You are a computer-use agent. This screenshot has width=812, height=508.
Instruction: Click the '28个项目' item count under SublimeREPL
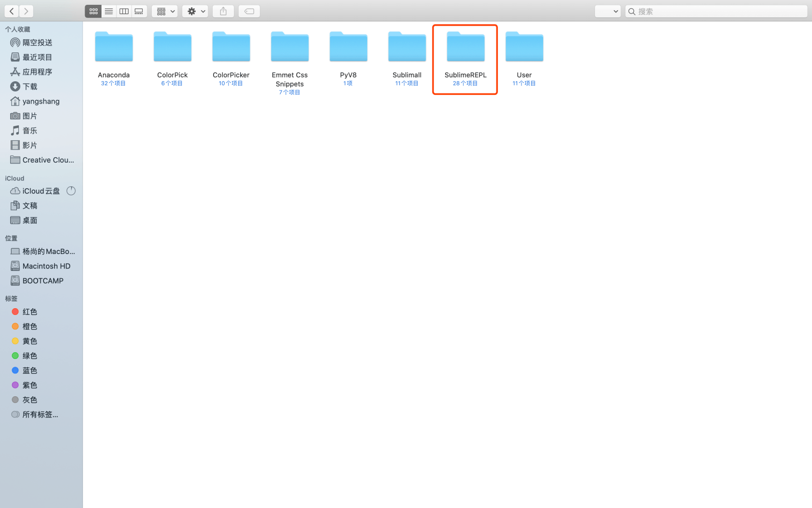click(465, 84)
